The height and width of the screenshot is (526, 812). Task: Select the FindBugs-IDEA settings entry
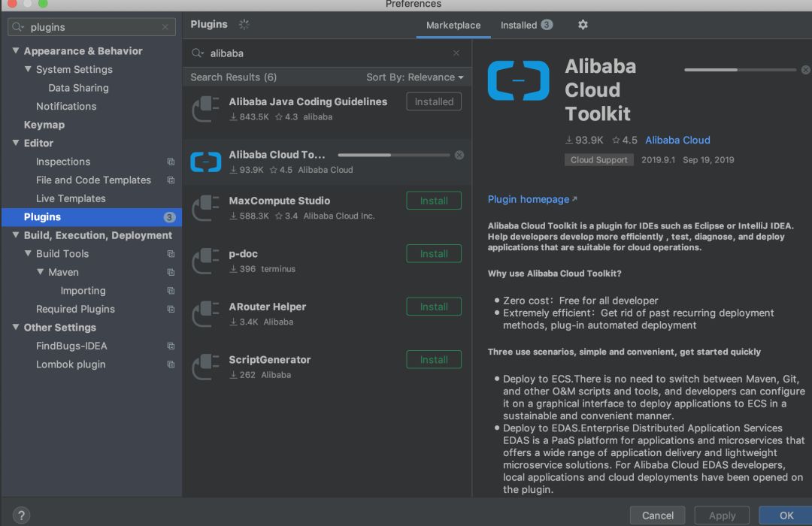click(x=71, y=346)
